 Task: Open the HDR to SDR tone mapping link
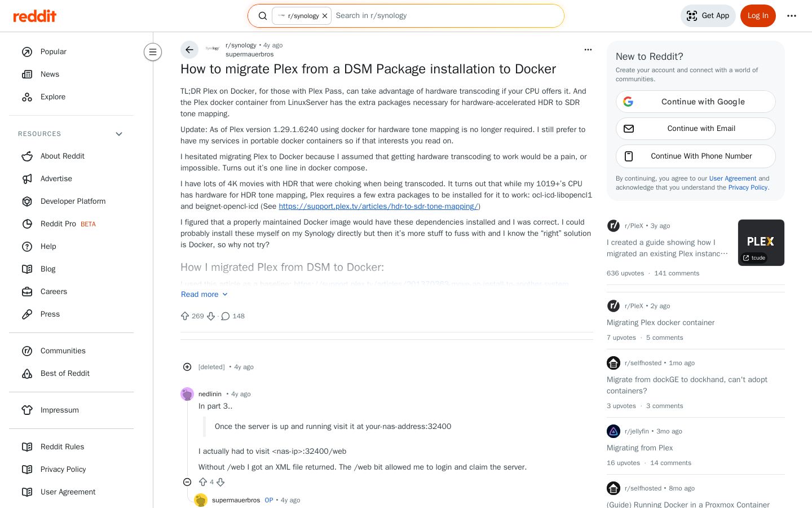click(x=378, y=206)
